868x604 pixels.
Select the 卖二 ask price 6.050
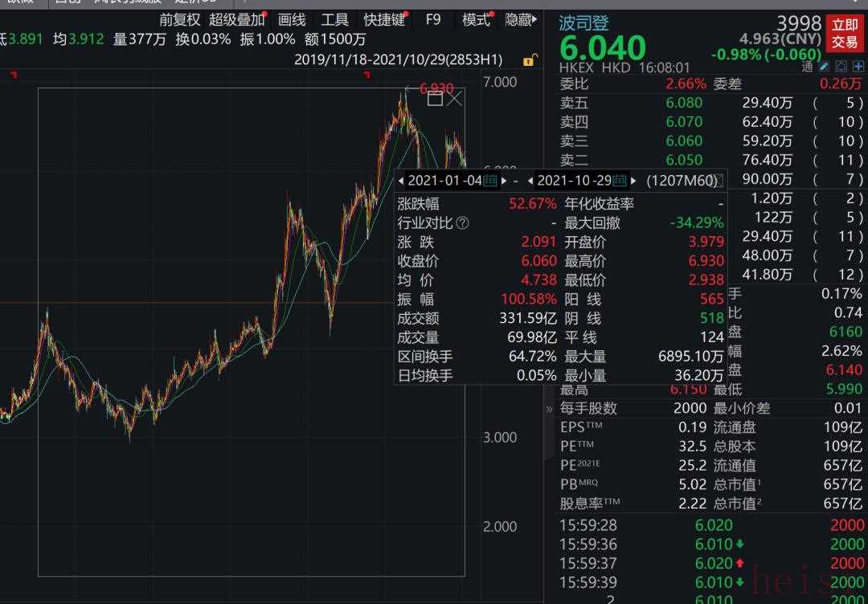pos(684,160)
